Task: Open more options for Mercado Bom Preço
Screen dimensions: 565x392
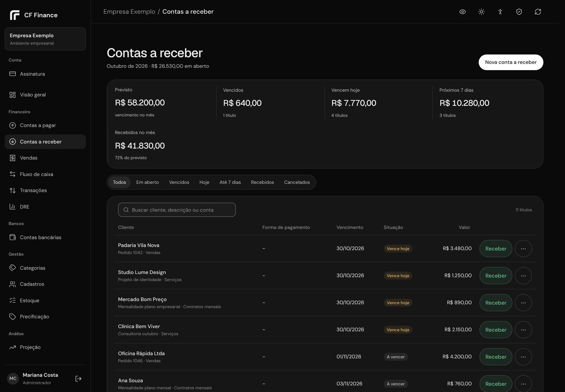Action: point(523,303)
